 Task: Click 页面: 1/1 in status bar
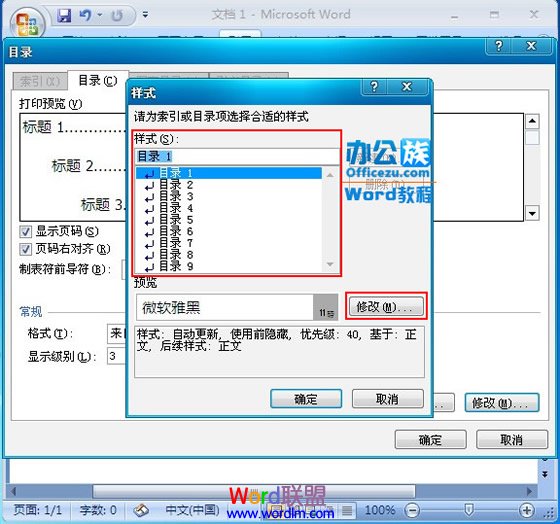click(38, 510)
